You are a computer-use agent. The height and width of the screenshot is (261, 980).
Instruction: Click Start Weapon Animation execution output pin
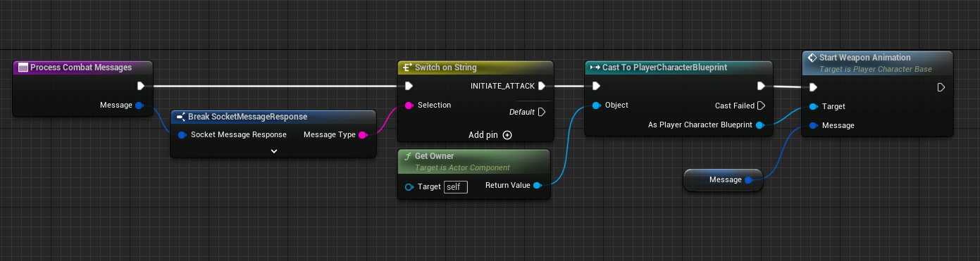[x=941, y=87]
